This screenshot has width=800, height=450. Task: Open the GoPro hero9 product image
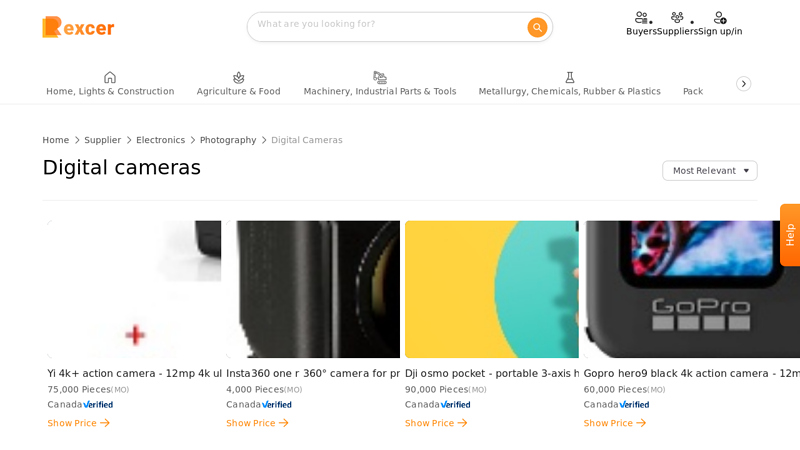pos(690,289)
